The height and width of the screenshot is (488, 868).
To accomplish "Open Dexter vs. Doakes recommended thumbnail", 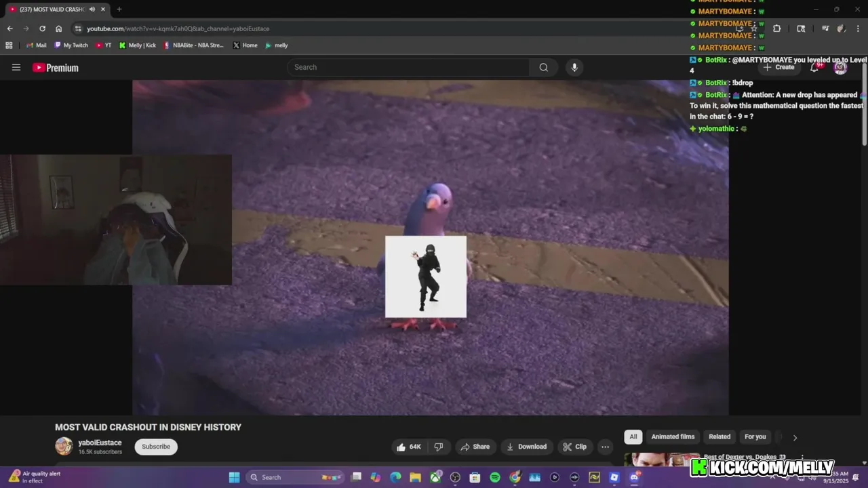I will point(662,460).
